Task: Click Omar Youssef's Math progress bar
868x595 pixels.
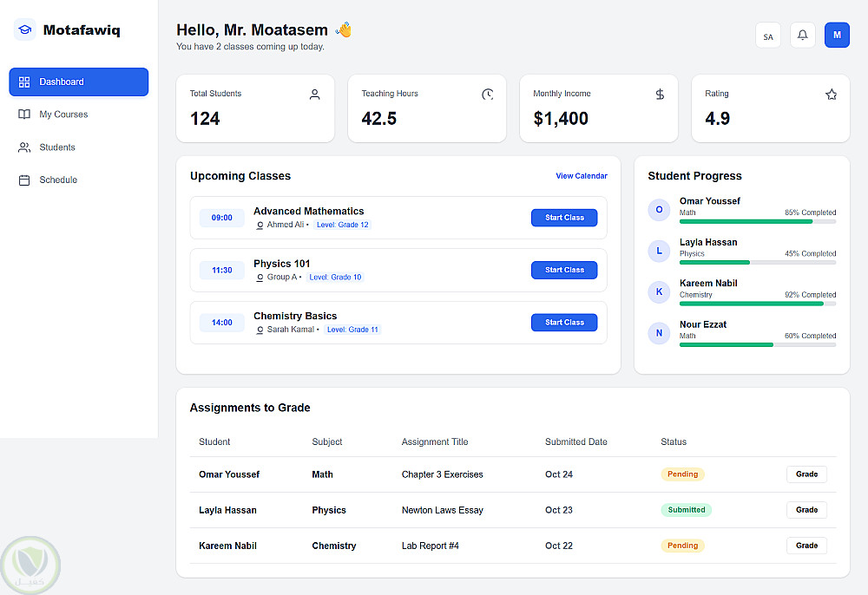Action: [x=757, y=222]
